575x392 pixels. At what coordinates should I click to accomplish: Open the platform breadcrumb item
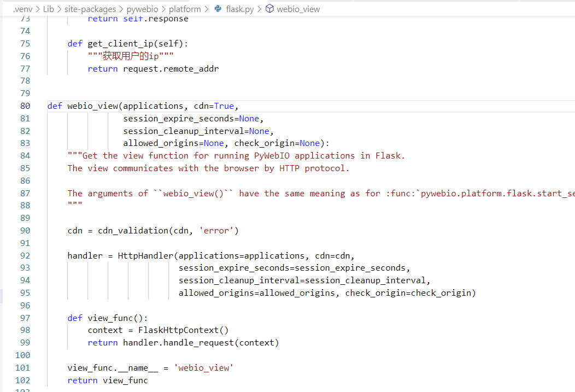[185, 9]
